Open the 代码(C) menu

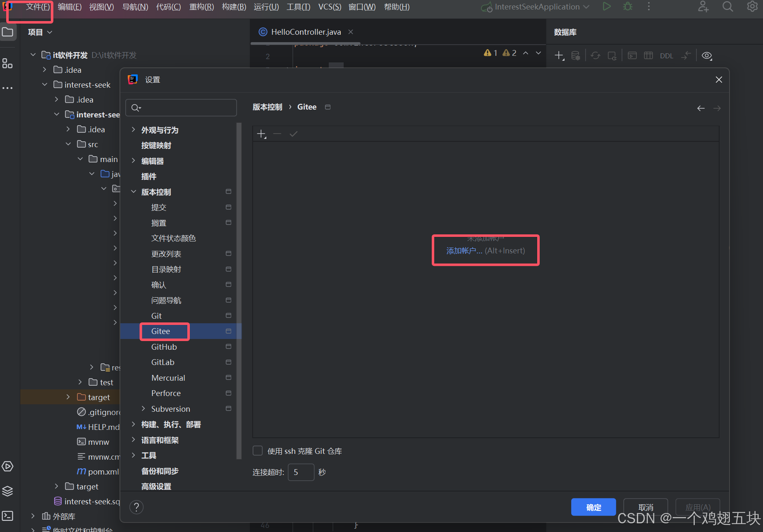click(168, 7)
